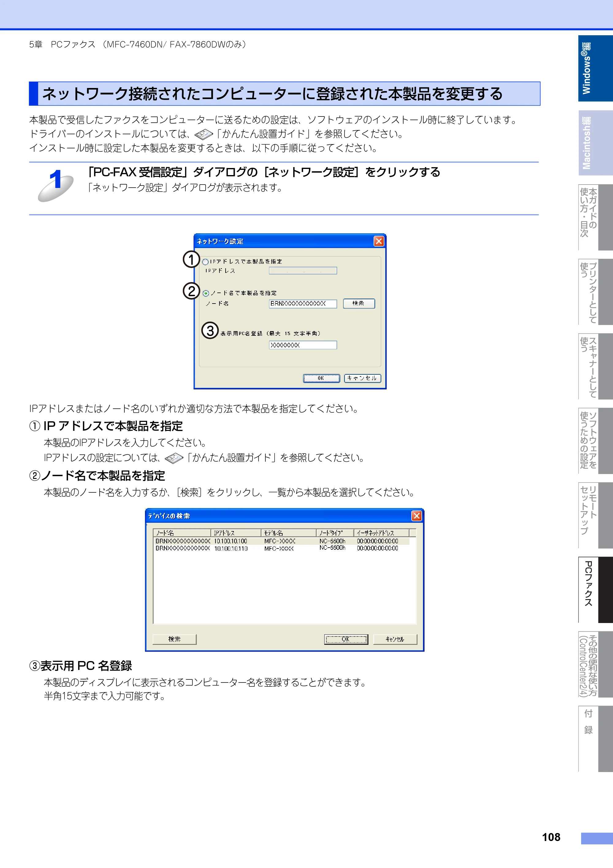
Task: Click the IPアドレス input field
Action: (x=303, y=271)
